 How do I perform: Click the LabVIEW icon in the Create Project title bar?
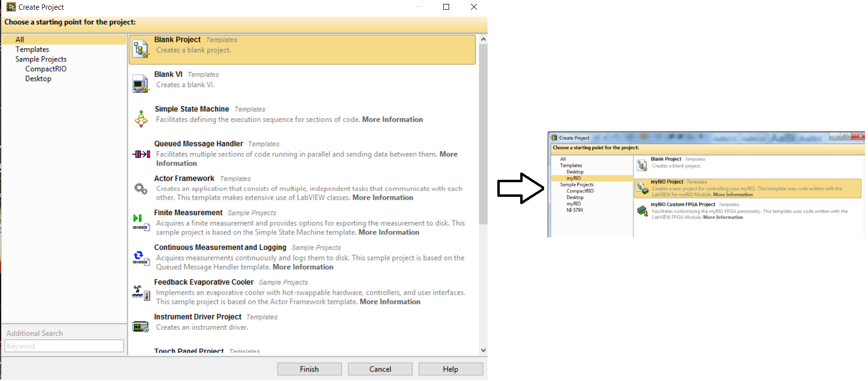point(11,7)
